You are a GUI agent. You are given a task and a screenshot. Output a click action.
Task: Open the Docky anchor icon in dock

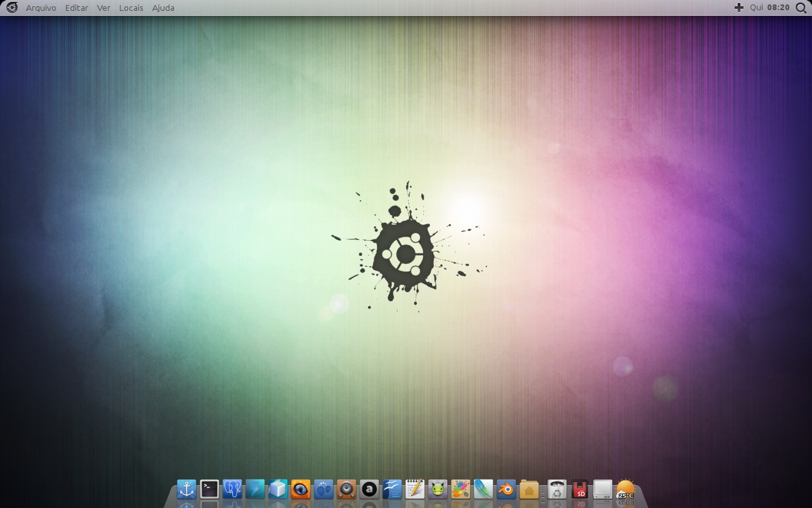pos(187,489)
